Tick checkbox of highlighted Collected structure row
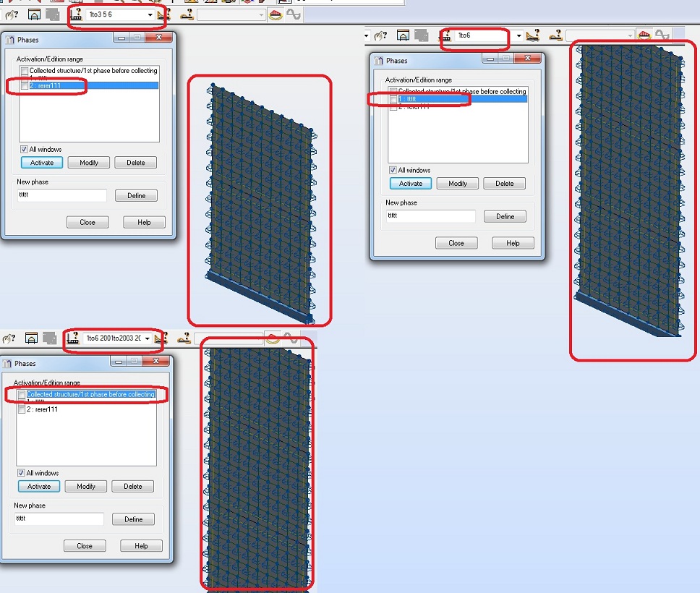The height and width of the screenshot is (593, 700). tap(22, 394)
